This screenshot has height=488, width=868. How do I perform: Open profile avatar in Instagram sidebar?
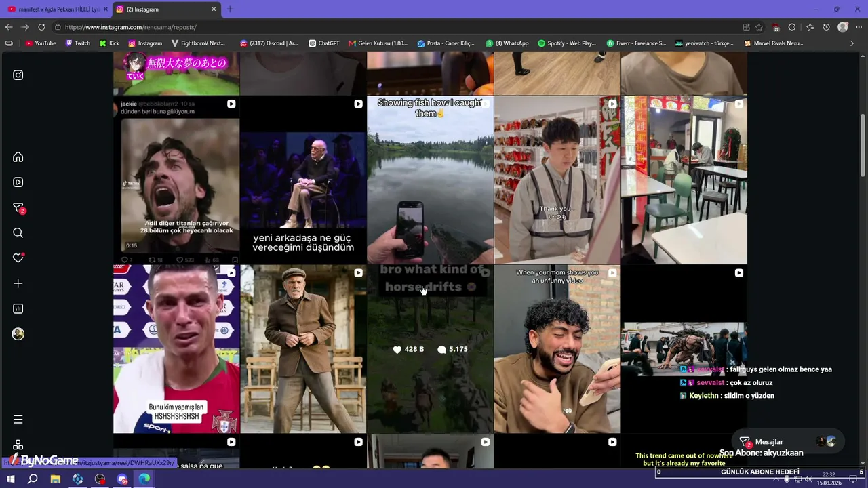pos(18,334)
